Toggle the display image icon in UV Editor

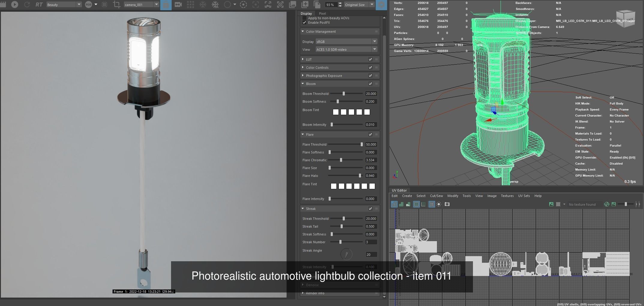pos(551,204)
